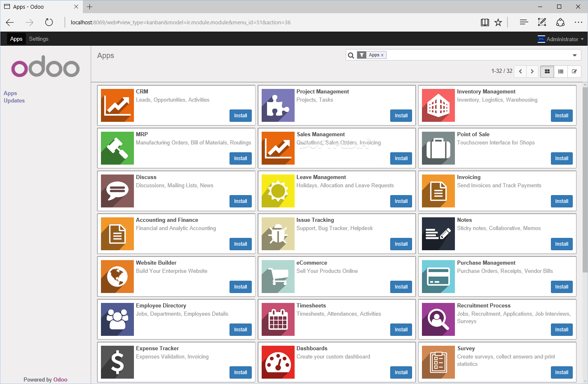Select the eCommerce shopping cart icon
The width and height of the screenshot is (588, 384).
tap(278, 276)
